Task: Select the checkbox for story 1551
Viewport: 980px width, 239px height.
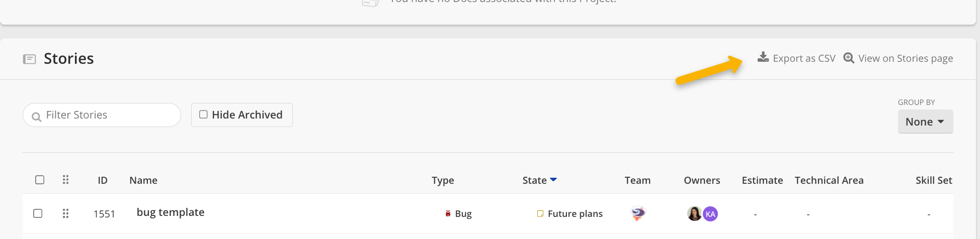Action: 38,213
